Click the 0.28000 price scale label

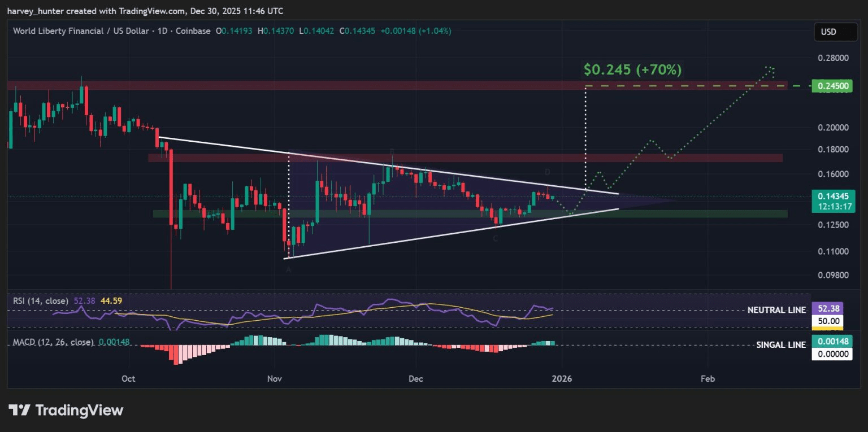pyautogui.click(x=833, y=58)
